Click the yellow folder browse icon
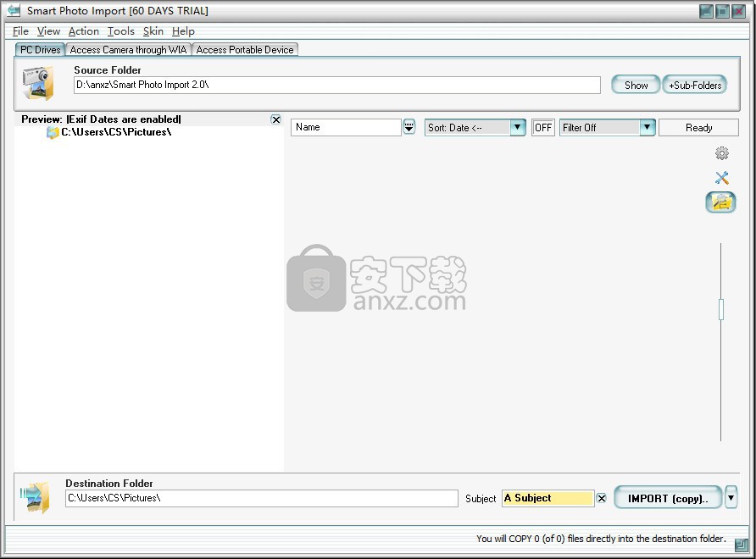This screenshot has height=559, width=756. (720, 202)
